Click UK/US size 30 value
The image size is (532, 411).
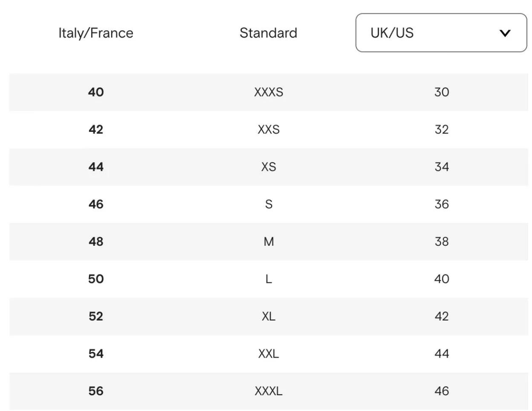click(x=442, y=92)
